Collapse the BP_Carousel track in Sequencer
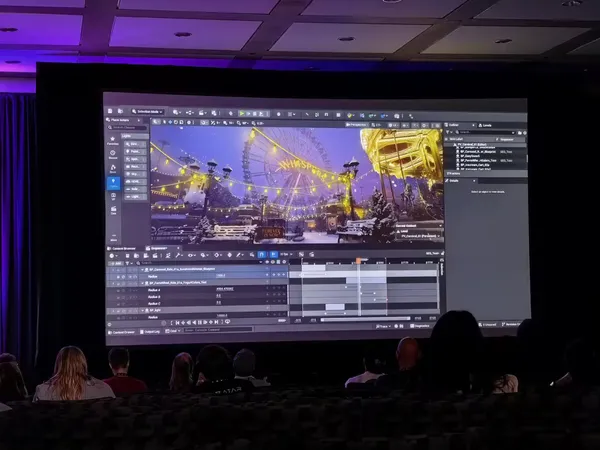 coord(143,269)
